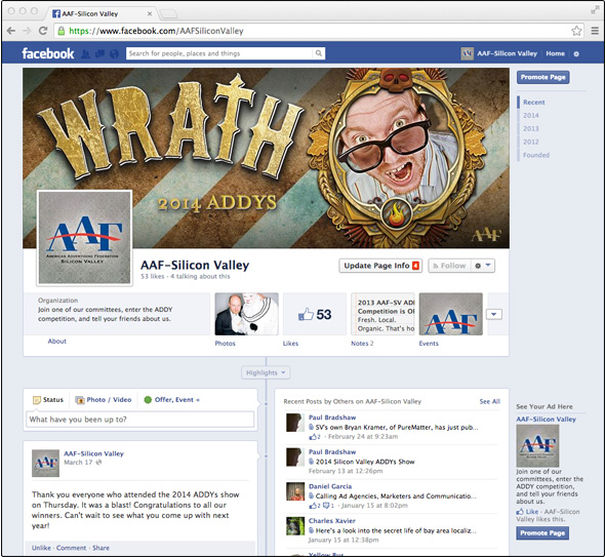Click See All for recent posts by others

(x=489, y=401)
